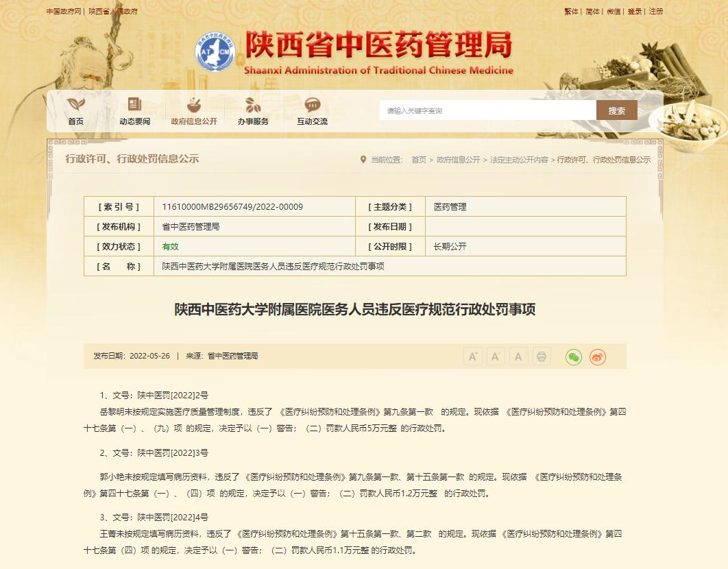Click the 陕西省中医药管理局 site title
Image resolution: width=728 pixels, height=569 pixels.
tap(378, 45)
